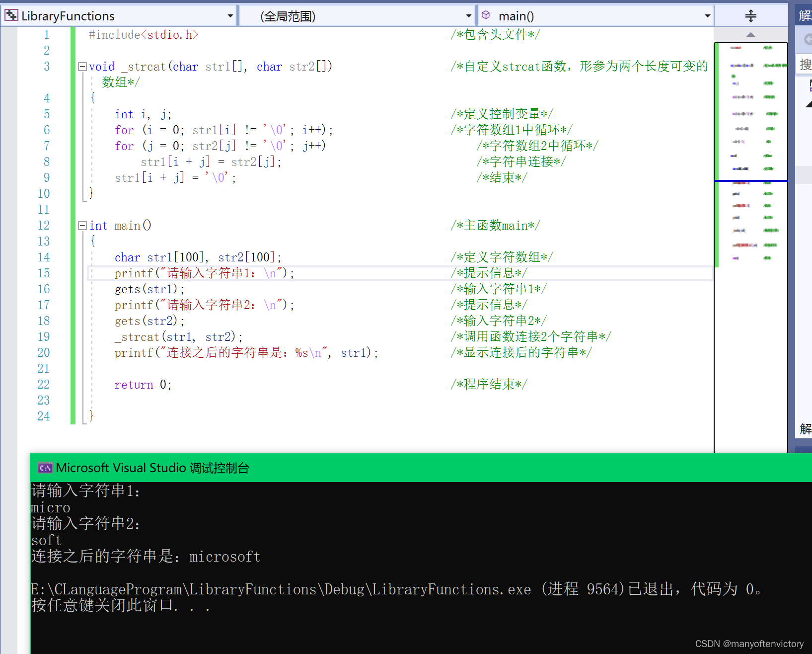Open the 全局范围 scope dropdown
This screenshot has width=812, height=654.
point(468,16)
